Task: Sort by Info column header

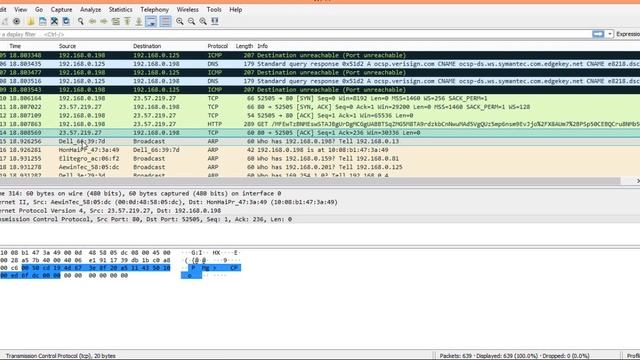Action: [262, 46]
